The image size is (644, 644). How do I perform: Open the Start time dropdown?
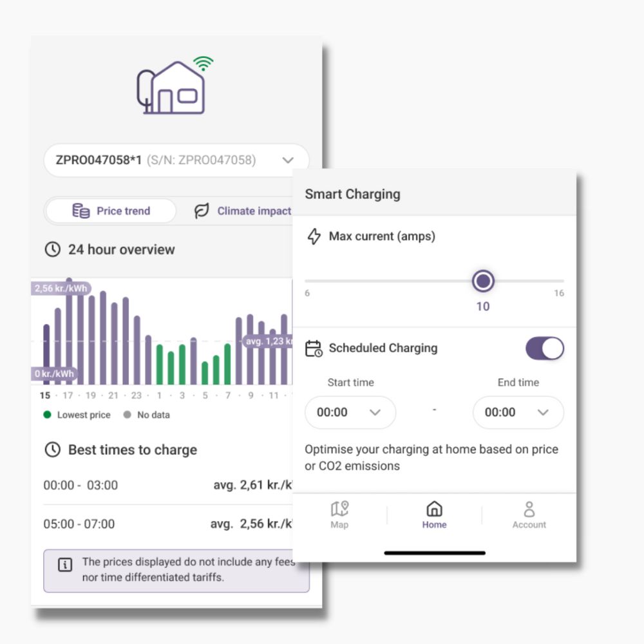350,412
